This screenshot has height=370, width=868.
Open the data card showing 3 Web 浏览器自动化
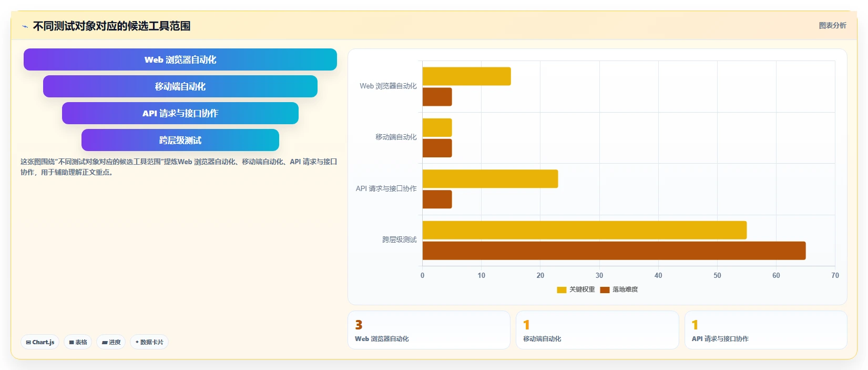[429, 330]
